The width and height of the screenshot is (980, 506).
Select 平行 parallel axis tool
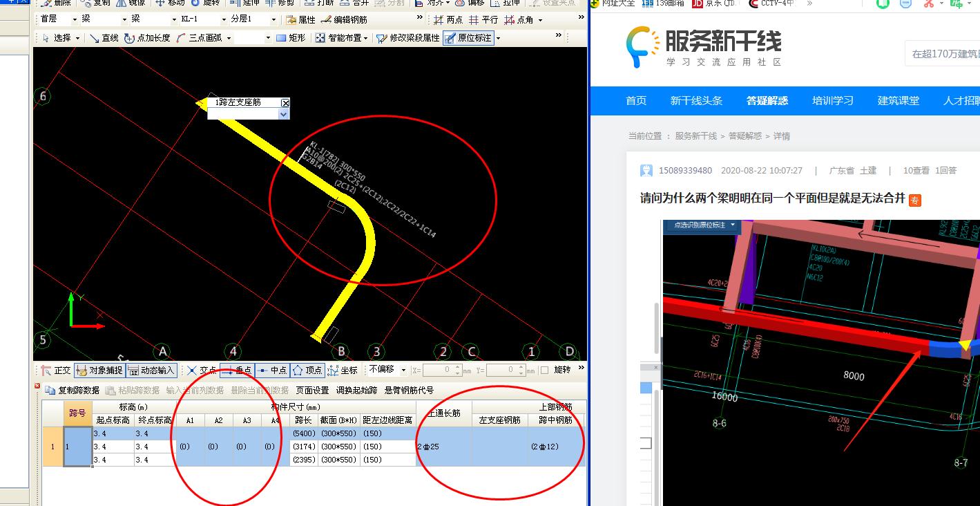[x=483, y=20]
